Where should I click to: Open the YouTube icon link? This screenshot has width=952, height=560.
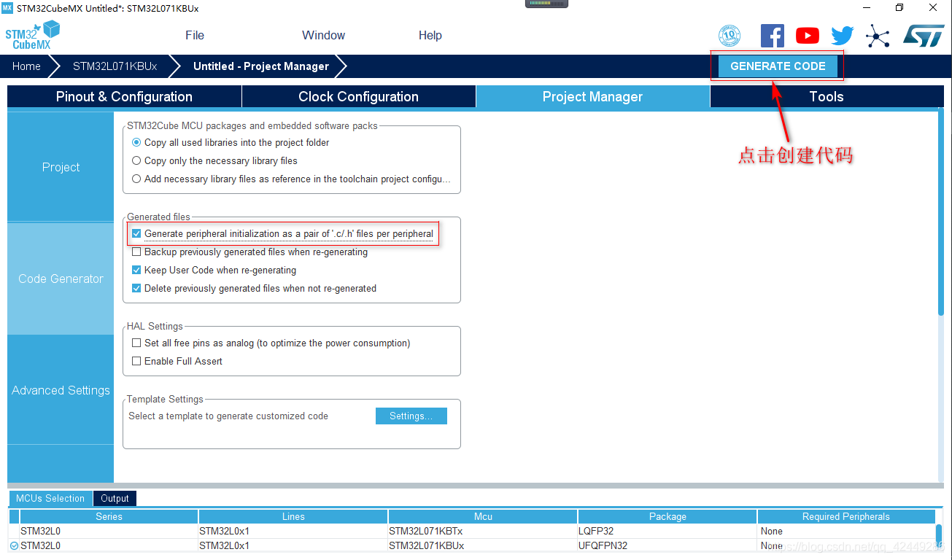coord(807,36)
